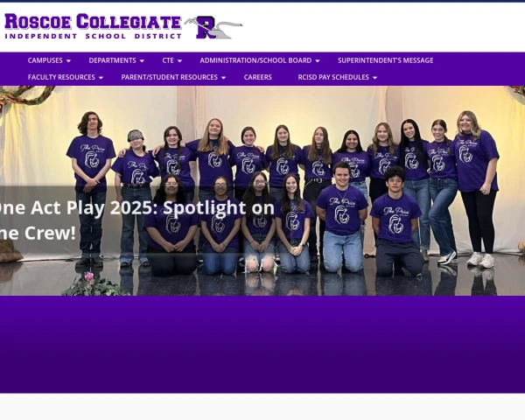Open the Campuses menu
Viewport: 525px width, 420px height.
[x=45, y=60]
